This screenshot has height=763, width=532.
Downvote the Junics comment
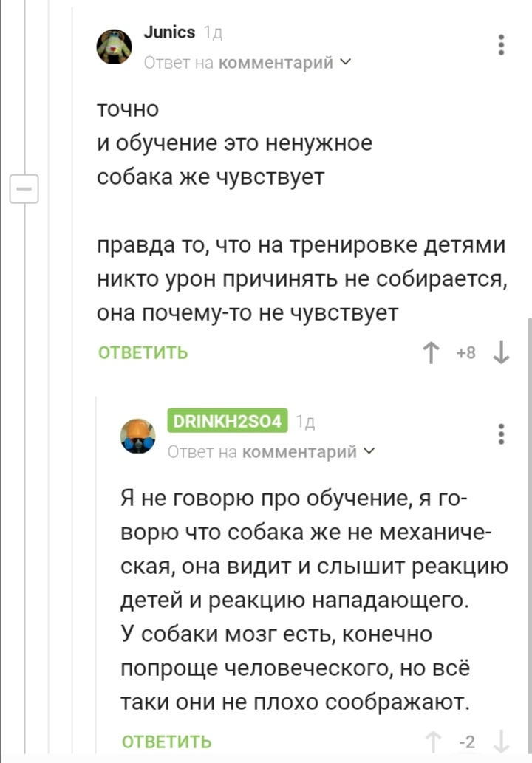[500, 353]
